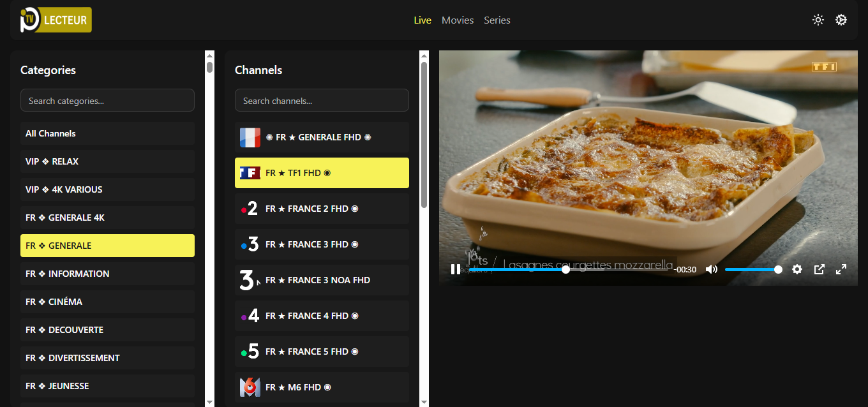Image resolution: width=868 pixels, height=407 pixels.
Task: Open FR TF1 FHD channel
Action: (x=322, y=172)
